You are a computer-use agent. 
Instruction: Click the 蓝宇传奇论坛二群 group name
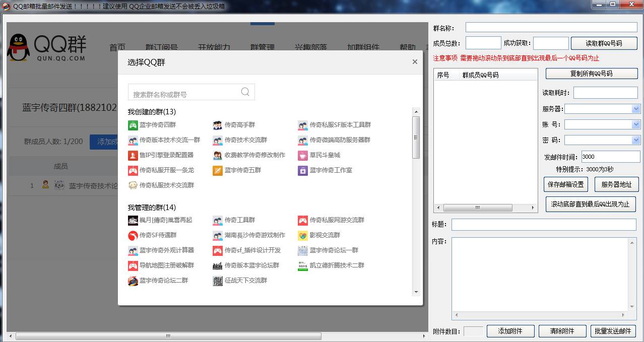(164, 281)
